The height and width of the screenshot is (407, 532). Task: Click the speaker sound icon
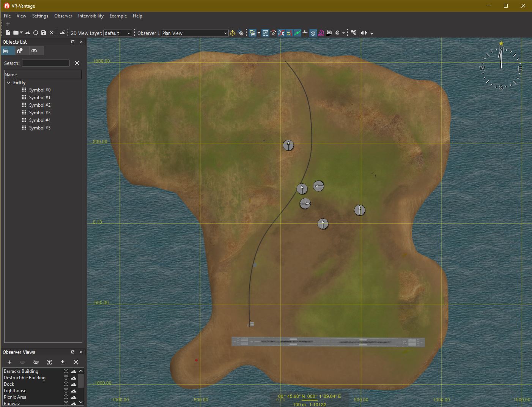[x=337, y=33]
